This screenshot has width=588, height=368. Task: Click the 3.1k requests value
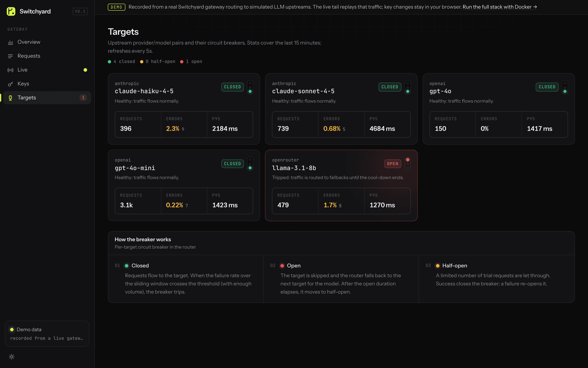click(x=126, y=205)
